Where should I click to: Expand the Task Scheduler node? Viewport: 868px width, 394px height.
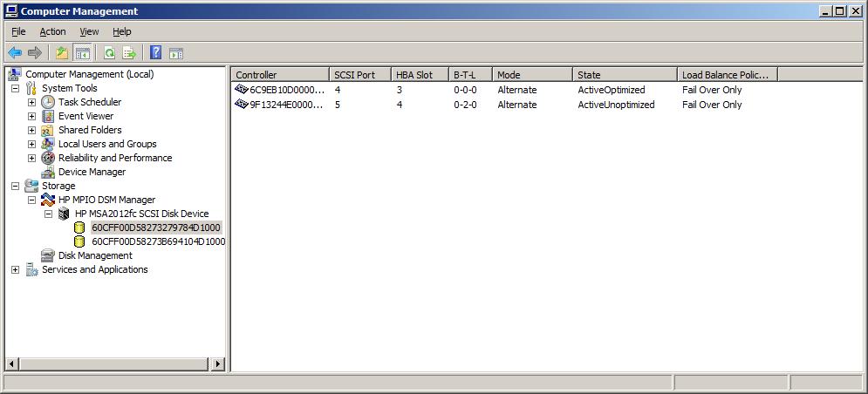[x=31, y=102]
